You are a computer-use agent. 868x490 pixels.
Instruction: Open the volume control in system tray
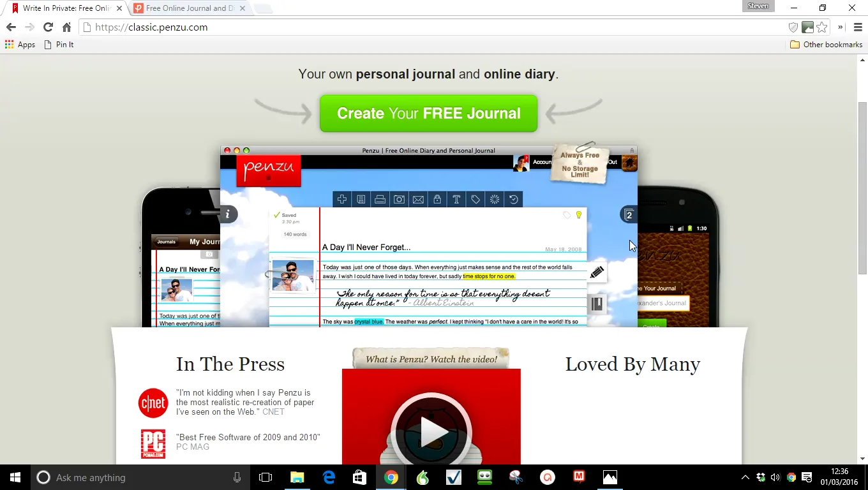coord(775,477)
